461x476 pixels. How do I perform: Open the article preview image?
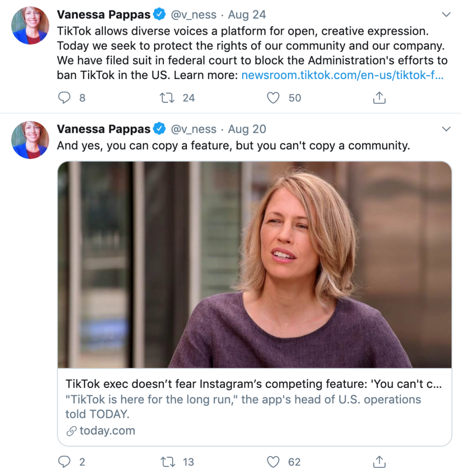pos(255,265)
